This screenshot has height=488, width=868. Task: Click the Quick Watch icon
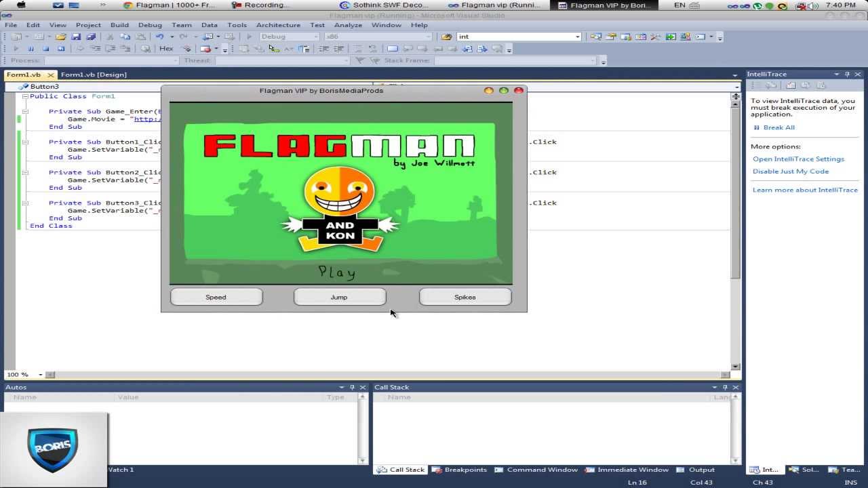coord(145,49)
